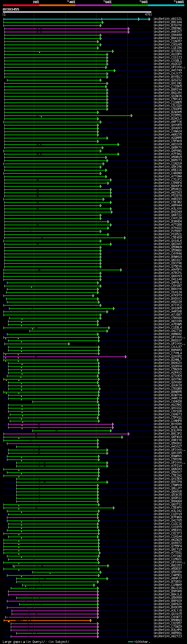187x644 pixels.
Task: Click the cyan alignment bar for UniRef100_A8ISZ1
Action: click(x=77, y=19)
